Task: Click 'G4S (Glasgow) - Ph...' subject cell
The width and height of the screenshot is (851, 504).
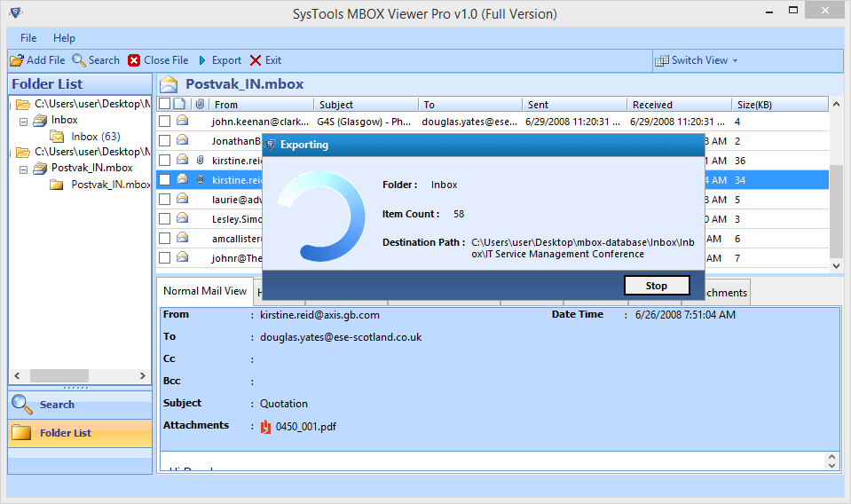Action: pyautogui.click(x=364, y=122)
